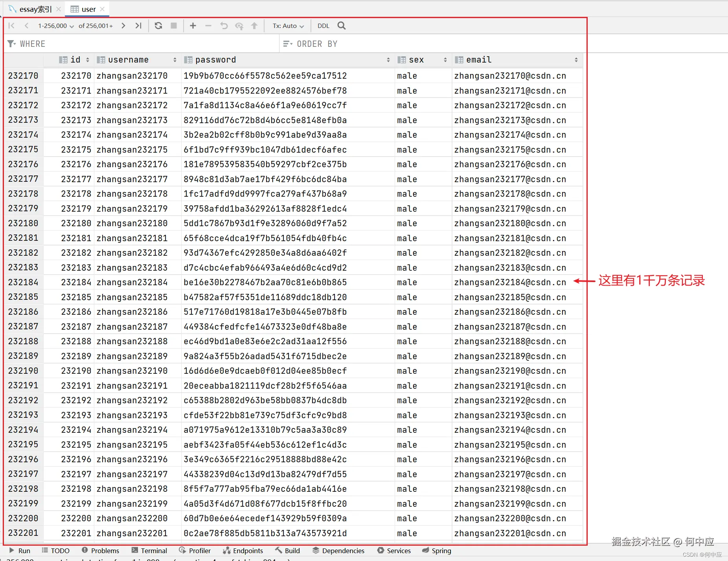Click the username column table icon

(101, 60)
